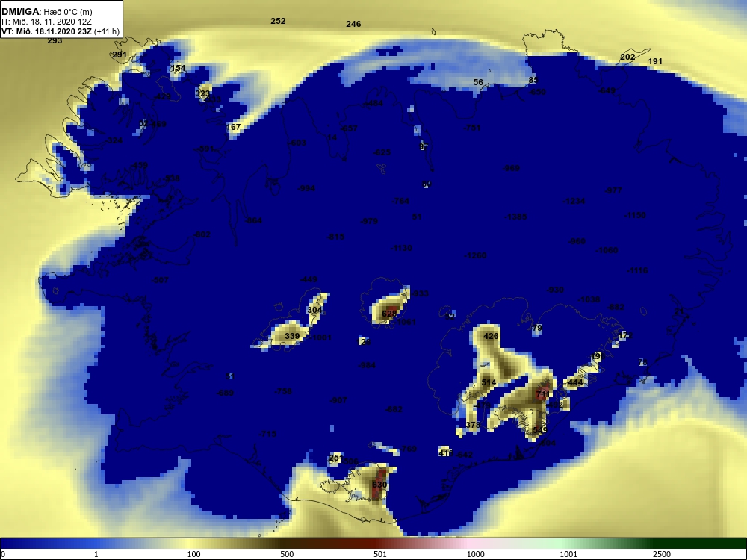Click the value -625 in the north

point(382,152)
